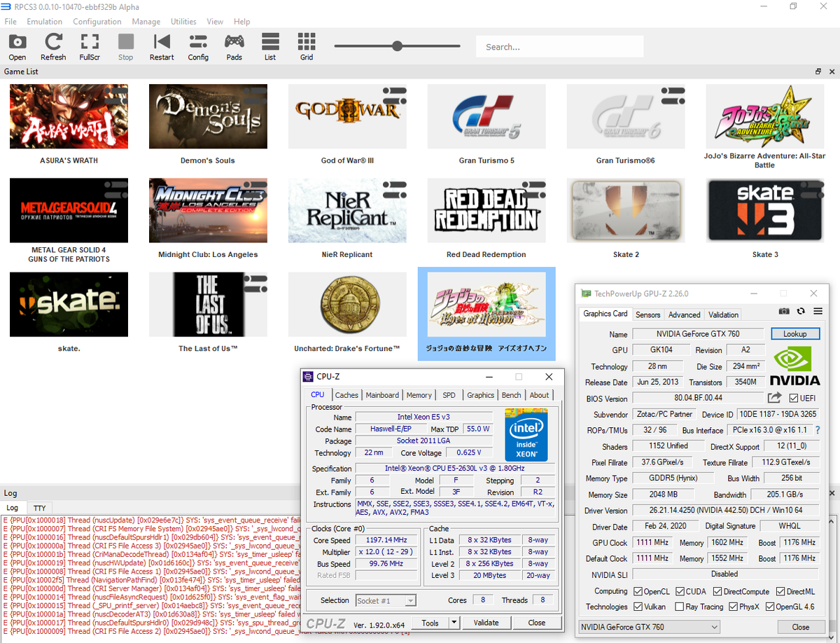Select the Demon's Souls game thumbnail
The height and width of the screenshot is (643, 840).
208,116
